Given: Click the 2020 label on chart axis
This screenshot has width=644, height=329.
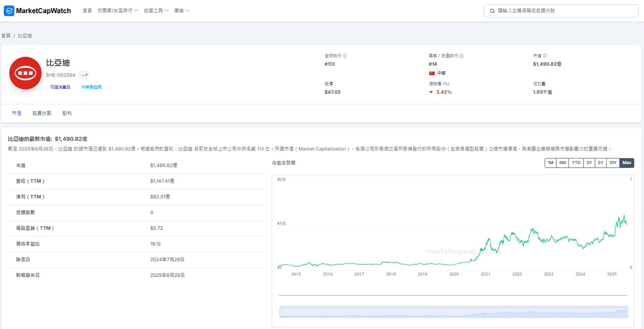Looking at the screenshot, I should pyautogui.click(x=454, y=274).
